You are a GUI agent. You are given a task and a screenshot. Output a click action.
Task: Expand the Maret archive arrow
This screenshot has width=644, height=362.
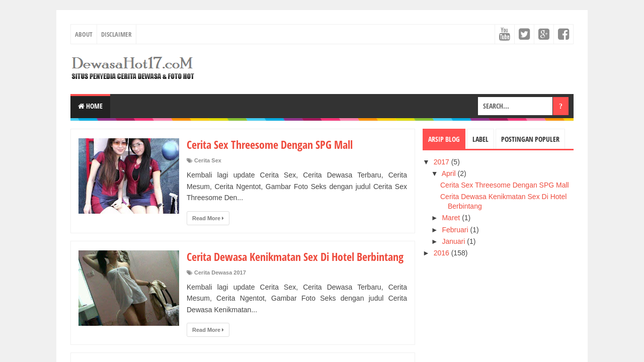(435, 218)
